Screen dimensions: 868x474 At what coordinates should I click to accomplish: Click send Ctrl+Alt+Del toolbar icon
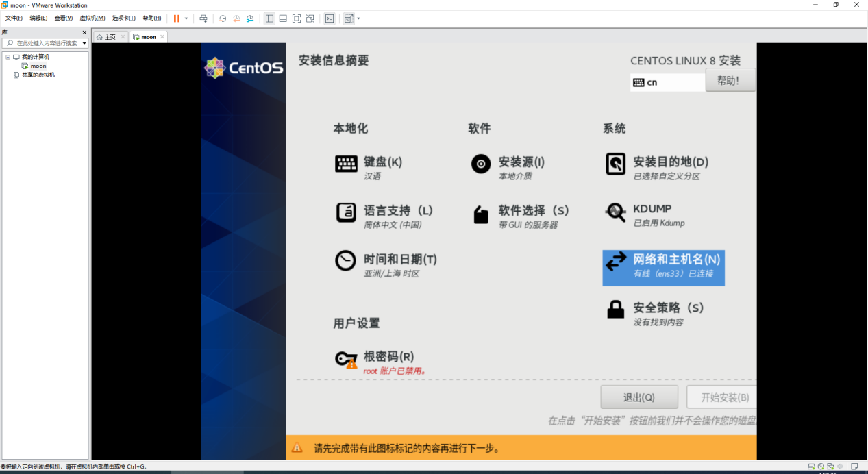[203, 18]
